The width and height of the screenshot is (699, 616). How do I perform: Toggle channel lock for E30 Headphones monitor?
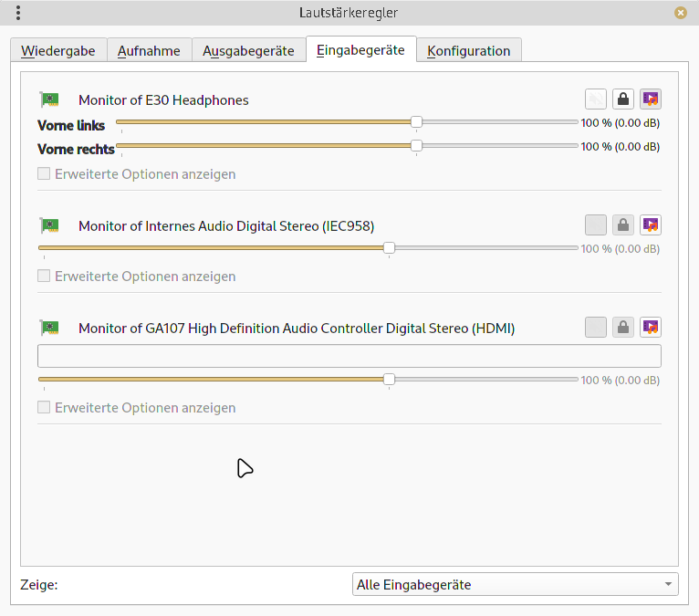622,99
